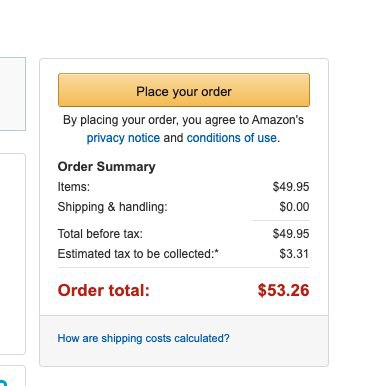Click $49.95 in Total before tax row
The image size is (377, 386).
tap(291, 234)
